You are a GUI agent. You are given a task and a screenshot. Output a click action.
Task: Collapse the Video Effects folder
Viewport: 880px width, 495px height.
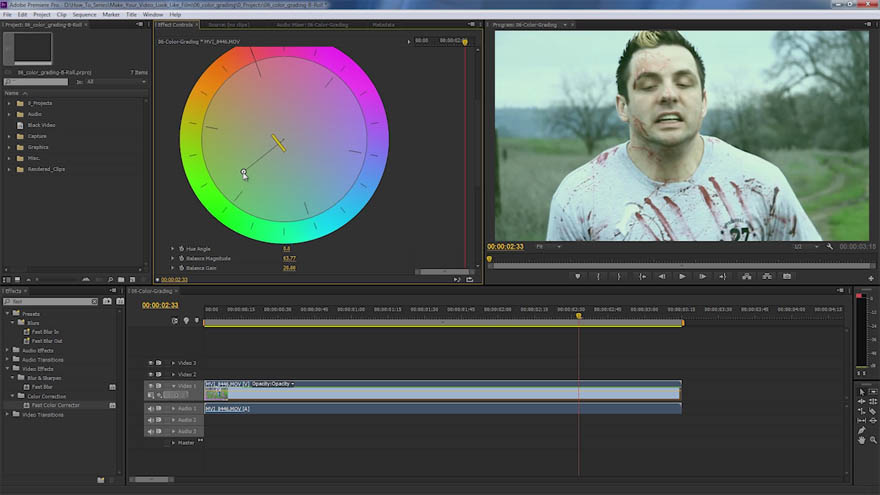point(7,369)
